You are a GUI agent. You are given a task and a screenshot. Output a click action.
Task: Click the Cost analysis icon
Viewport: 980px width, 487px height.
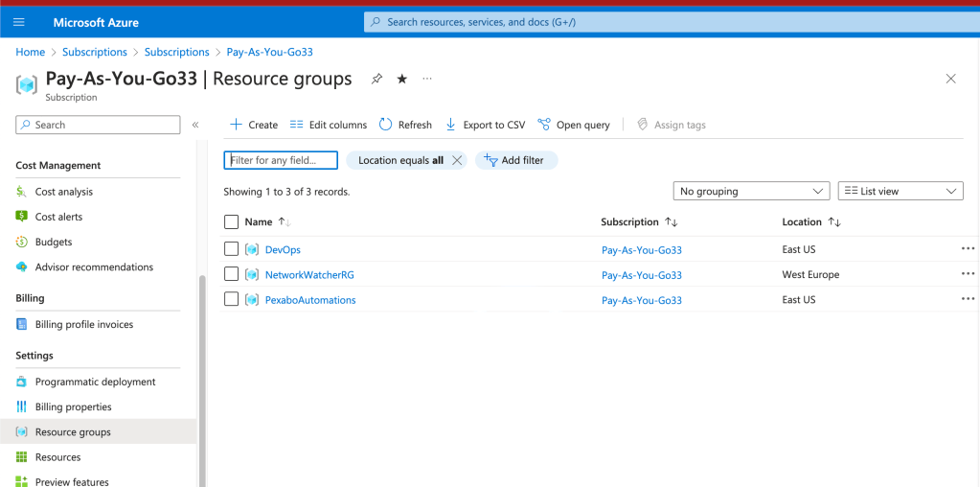(21, 192)
